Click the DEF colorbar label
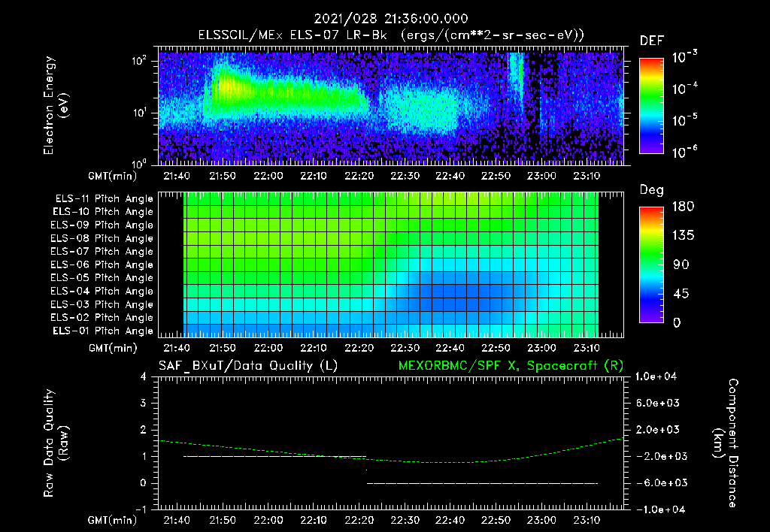 click(x=651, y=41)
